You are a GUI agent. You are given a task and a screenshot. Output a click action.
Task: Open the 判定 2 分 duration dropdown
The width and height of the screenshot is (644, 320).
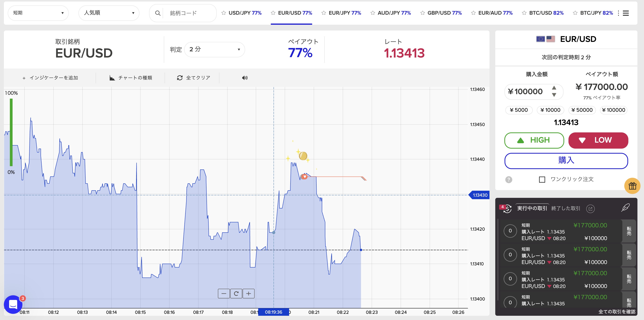[x=214, y=49]
